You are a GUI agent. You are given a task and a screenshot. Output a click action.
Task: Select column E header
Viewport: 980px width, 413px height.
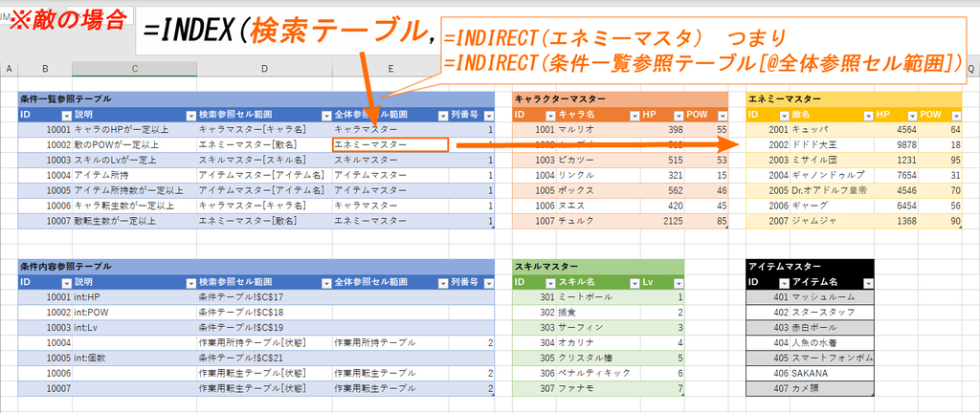[390, 68]
